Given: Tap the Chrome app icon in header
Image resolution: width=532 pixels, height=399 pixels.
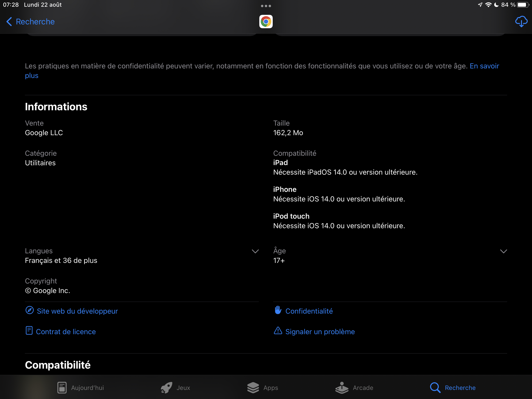Looking at the screenshot, I should [x=266, y=22].
